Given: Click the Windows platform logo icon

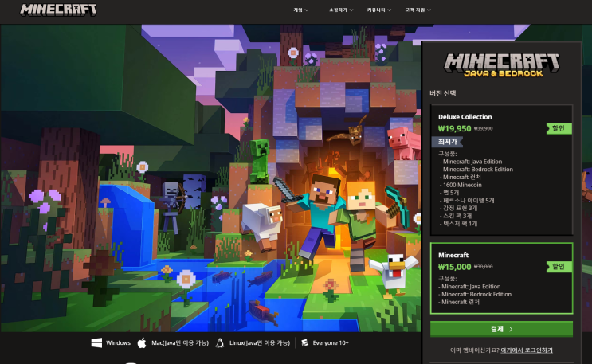Looking at the screenshot, I should point(96,342).
